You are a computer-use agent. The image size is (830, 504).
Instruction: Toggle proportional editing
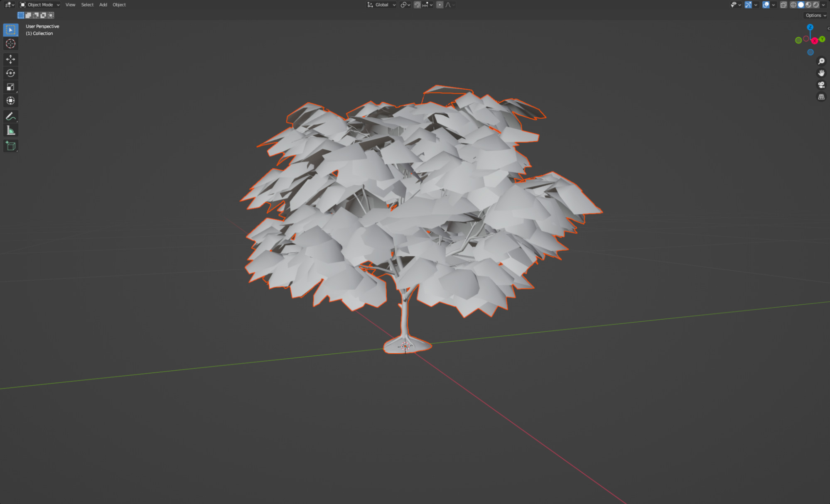click(x=440, y=5)
